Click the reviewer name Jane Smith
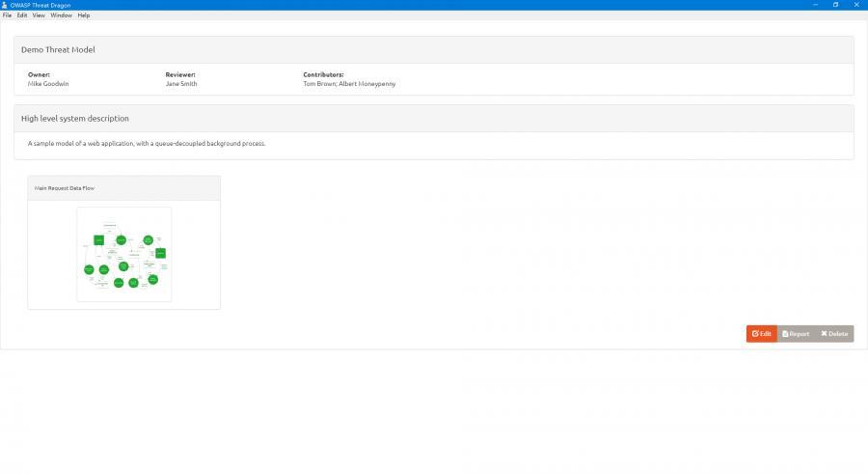 click(181, 84)
